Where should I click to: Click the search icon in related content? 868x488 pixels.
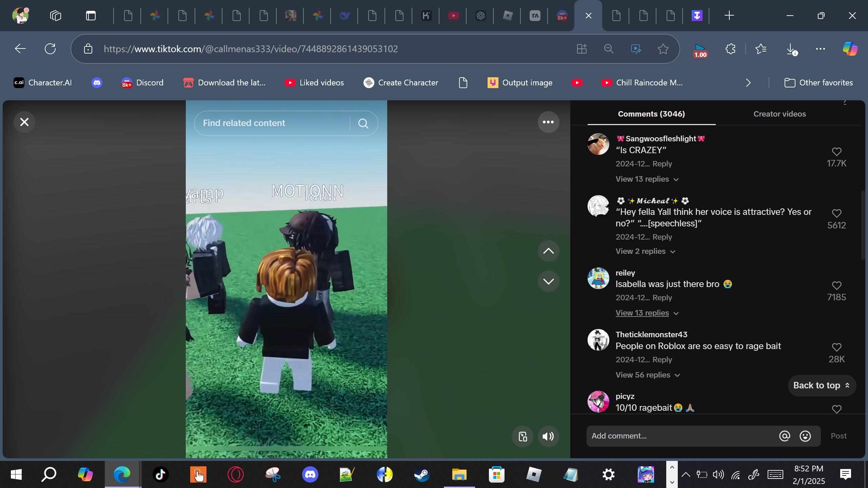point(363,123)
